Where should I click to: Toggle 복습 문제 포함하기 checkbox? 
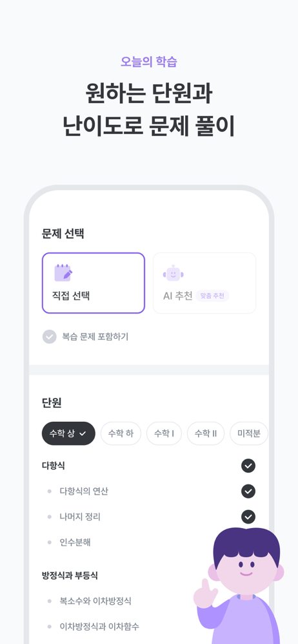coord(50,337)
